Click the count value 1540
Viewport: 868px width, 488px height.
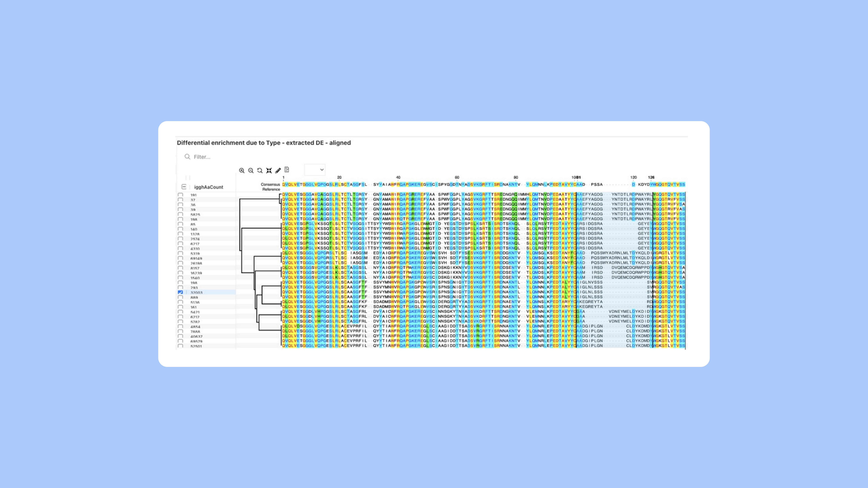coord(195,278)
